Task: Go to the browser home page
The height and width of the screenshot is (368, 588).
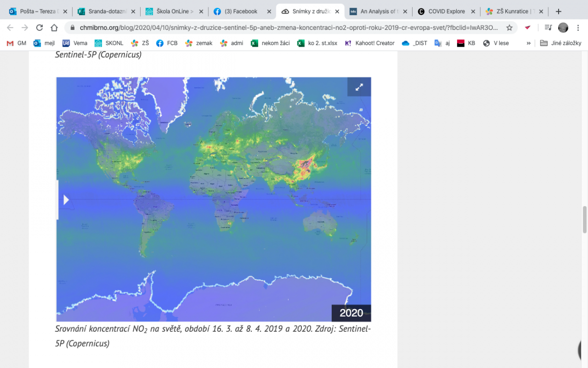Action: click(x=54, y=27)
